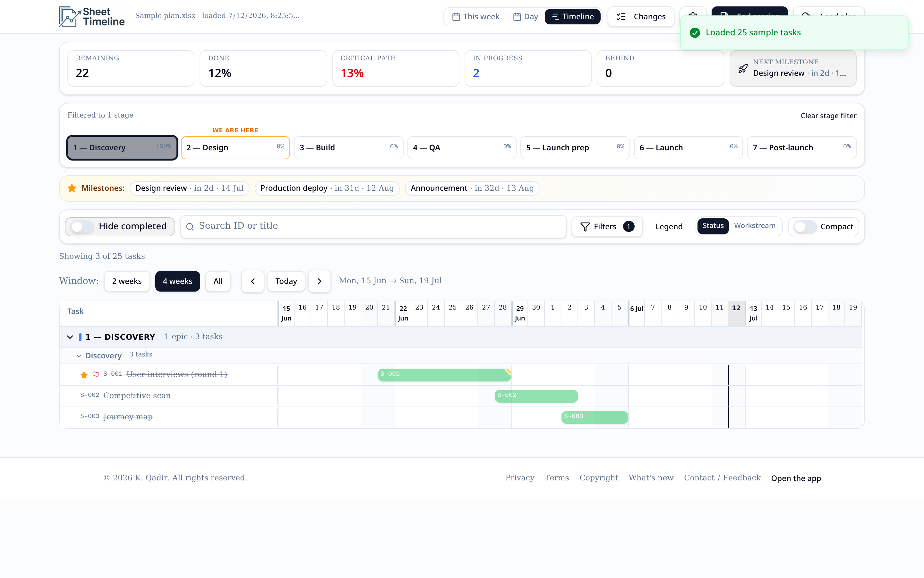
Task: Set window to 2 weeks
Action: [127, 281]
